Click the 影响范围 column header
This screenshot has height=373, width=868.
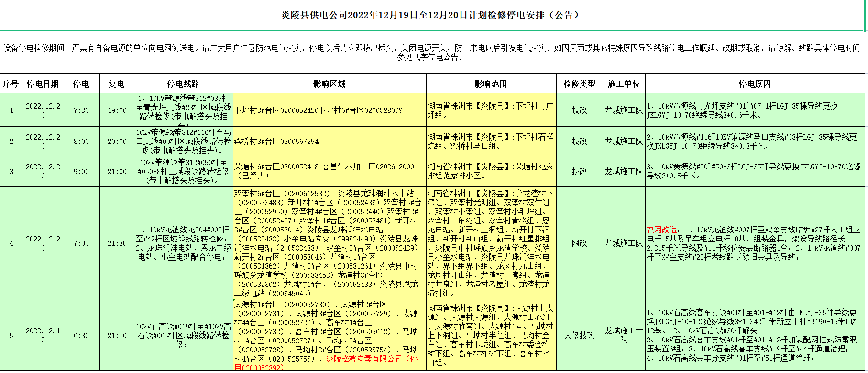[491, 84]
